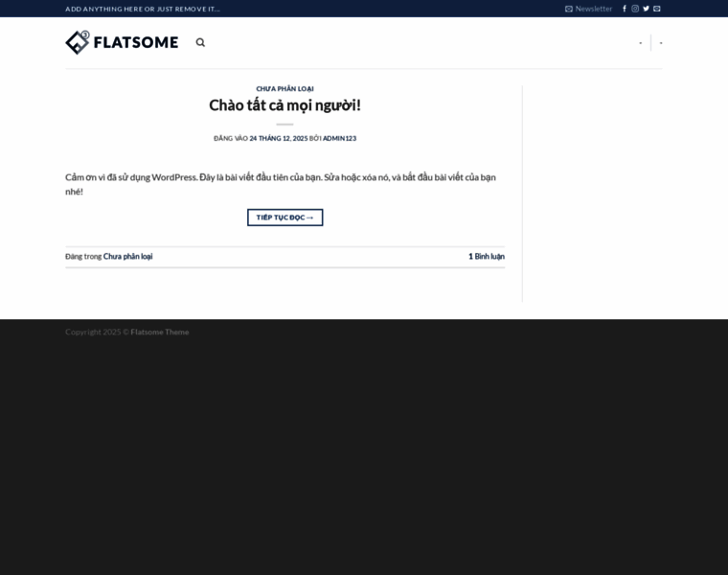Viewport: 728px width, 575px height.
Task: Click the 'Flatsome Theme' footer text
Action: [x=160, y=333]
